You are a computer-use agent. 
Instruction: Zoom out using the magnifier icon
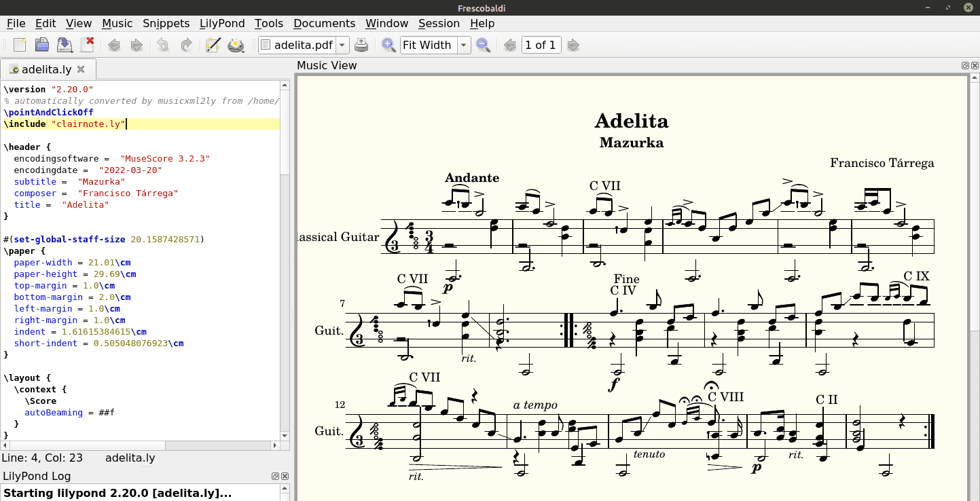483,45
